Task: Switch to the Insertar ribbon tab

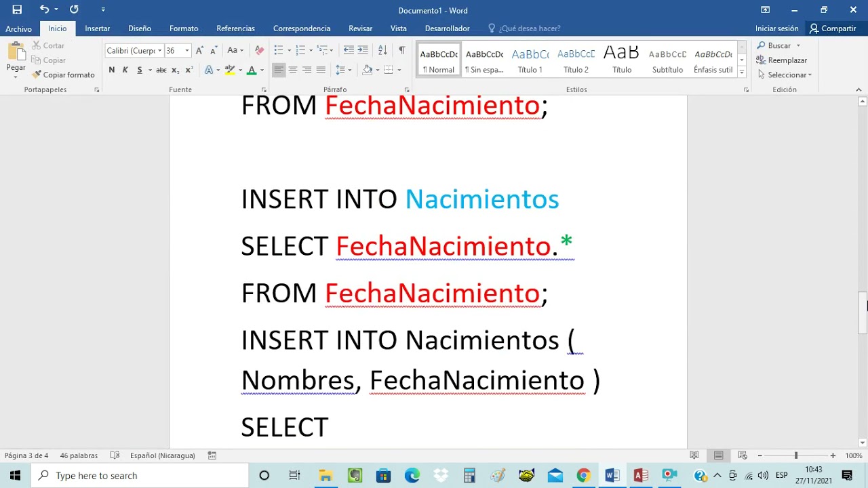Action: [98, 28]
